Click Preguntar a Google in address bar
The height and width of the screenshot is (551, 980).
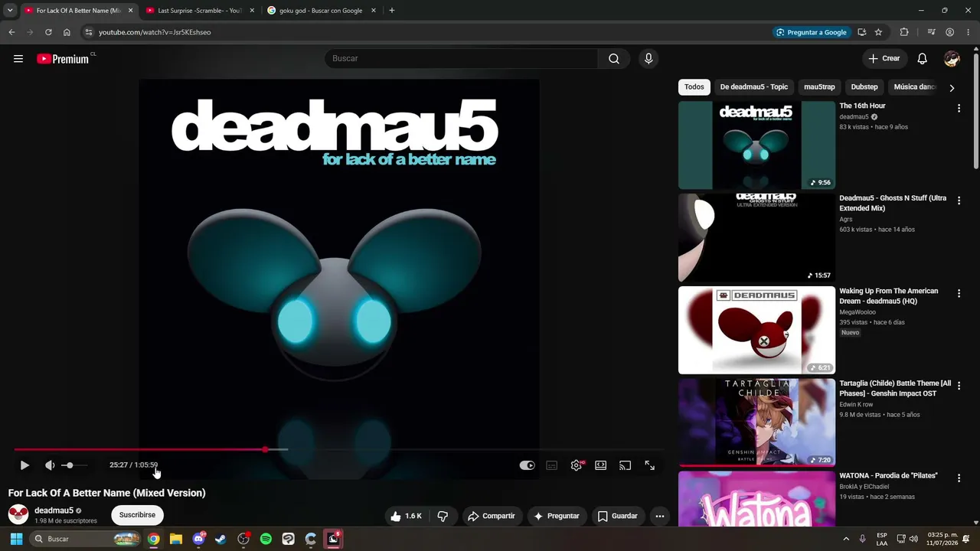(x=812, y=32)
